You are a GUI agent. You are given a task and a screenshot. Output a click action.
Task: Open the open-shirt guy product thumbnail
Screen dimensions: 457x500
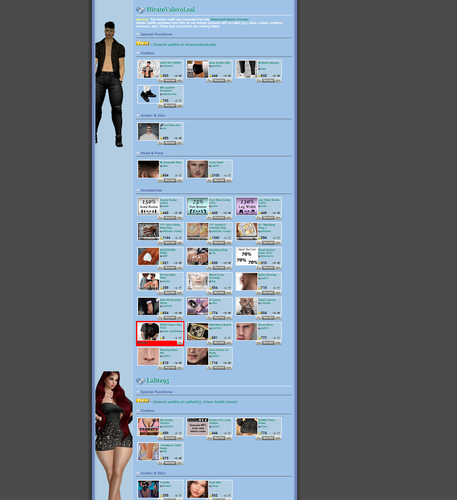coord(148,69)
